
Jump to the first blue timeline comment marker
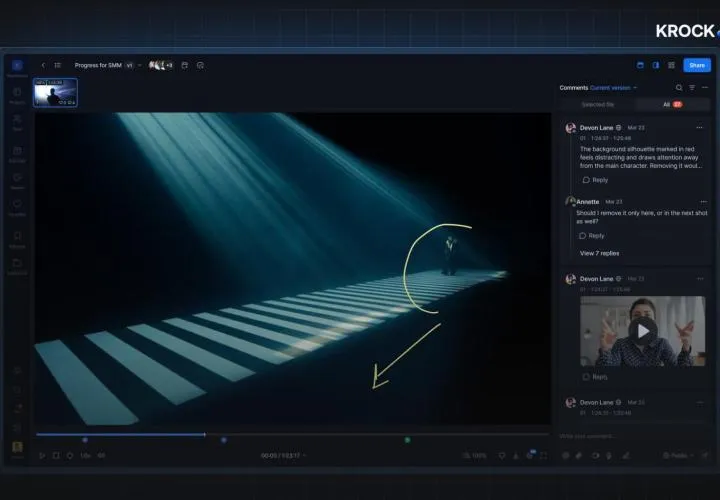pyautogui.click(x=85, y=440)
